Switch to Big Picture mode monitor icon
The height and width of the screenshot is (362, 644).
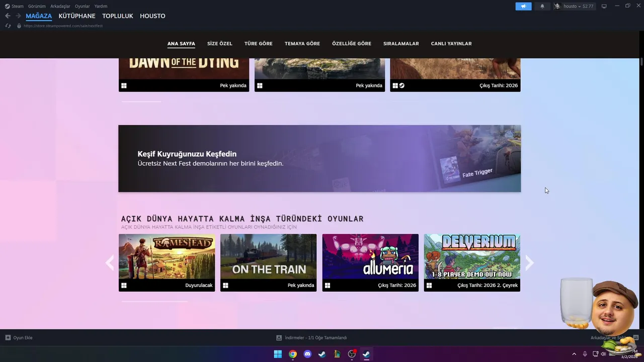(604, 6)
